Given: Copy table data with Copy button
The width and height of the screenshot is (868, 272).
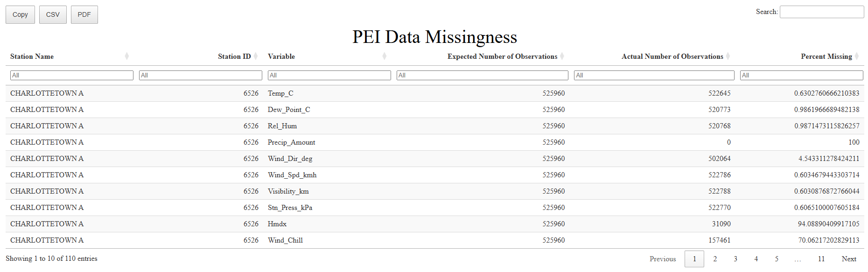Looking at the screenshot, I should (20, 14).
